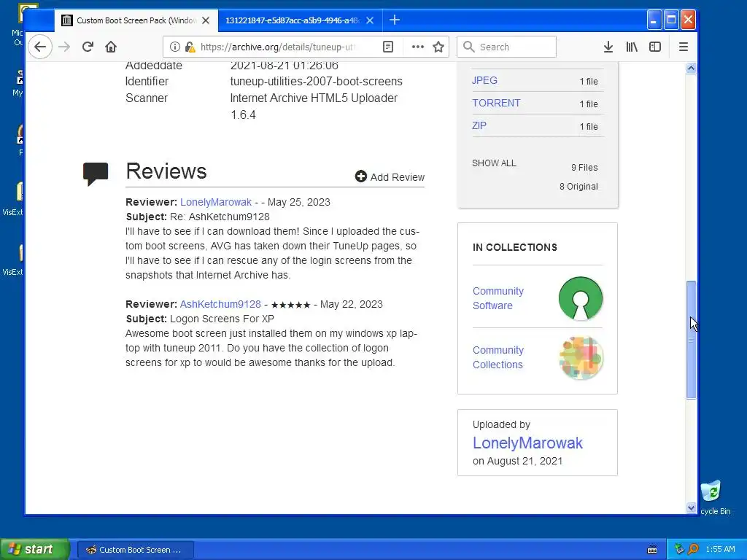Select the Custom Boot Screen Pack tab
The image size is (747, 560).
pyautogui.click(x=136, y=20)
